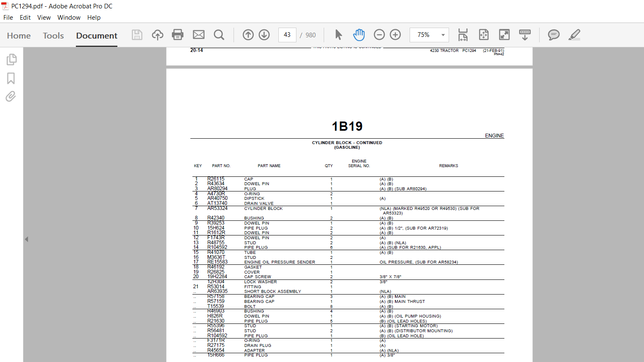
Task: Open the Find text magnifier icon
Action: (x=219, y=35)
